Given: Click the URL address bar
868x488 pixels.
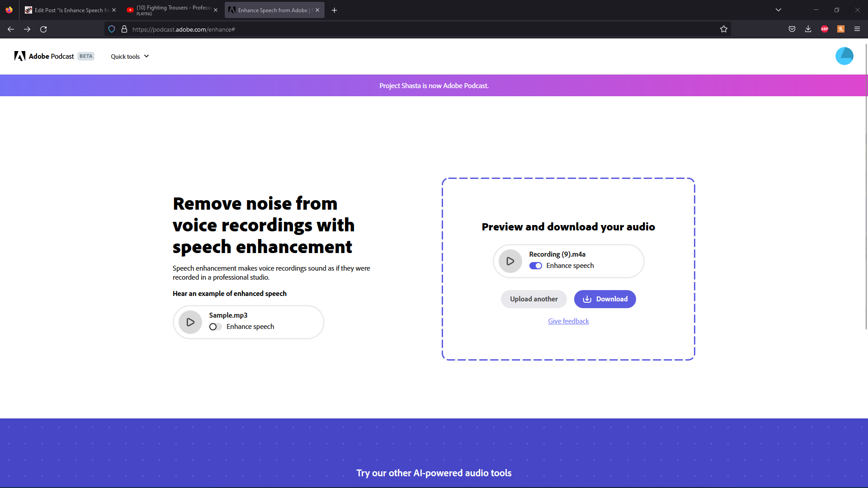Looking at the screenshot, I should click(407, 29).
